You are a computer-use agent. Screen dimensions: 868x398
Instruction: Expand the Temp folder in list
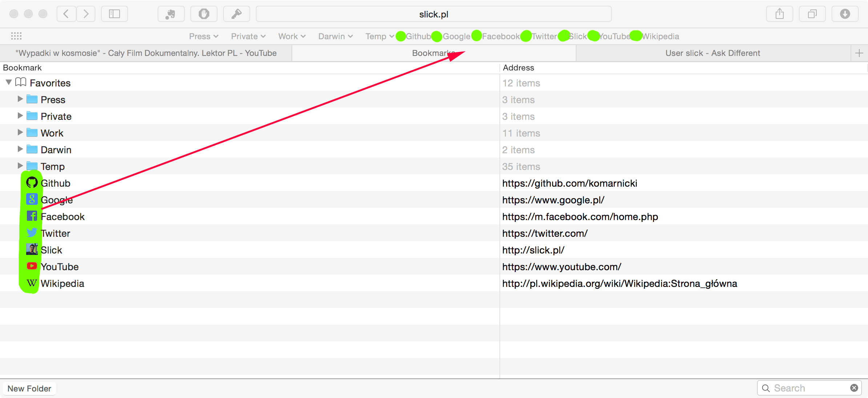20,166
